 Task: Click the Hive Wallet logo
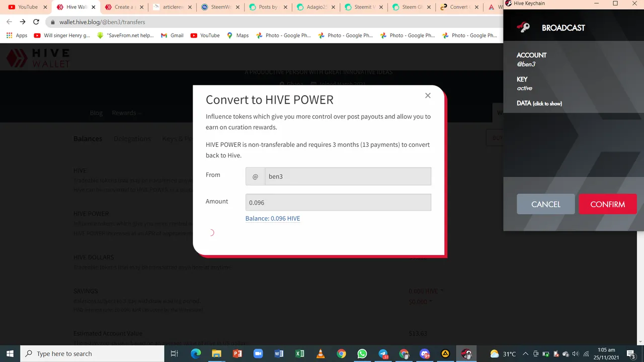point(38,58)
